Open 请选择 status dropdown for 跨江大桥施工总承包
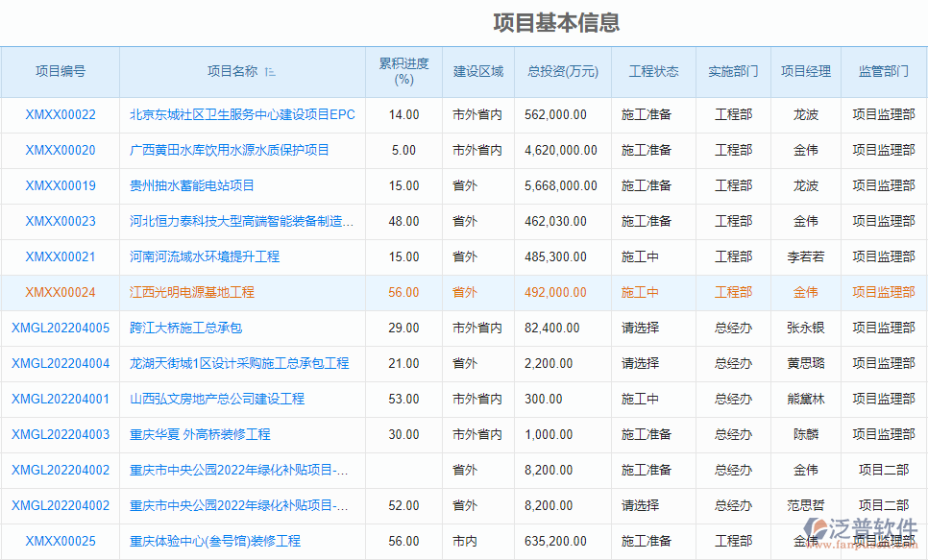The height and width of the screenshot is (560, 928). [x=640, y=329]
